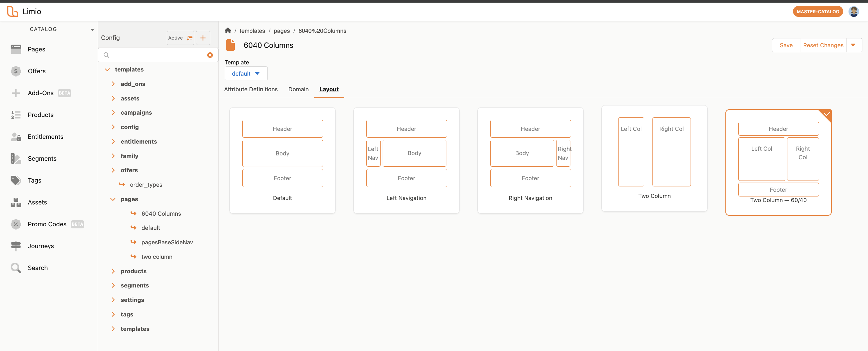Focus the config search input field
868x351 pixels.
click(158, 55)
